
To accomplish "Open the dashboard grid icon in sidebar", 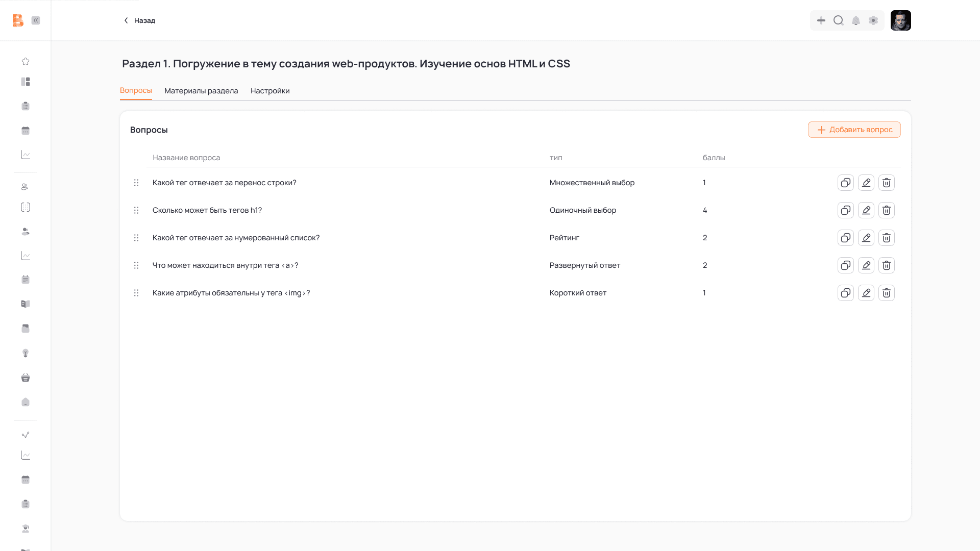I will pyautogui.click(x=26, y=82).
